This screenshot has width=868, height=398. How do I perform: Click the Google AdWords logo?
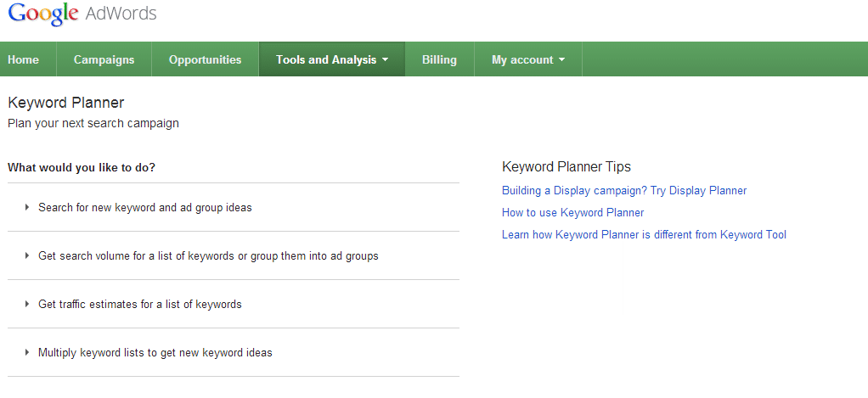82,14
